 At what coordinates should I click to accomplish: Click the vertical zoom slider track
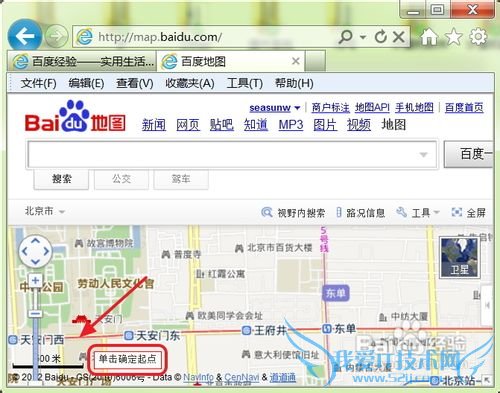click(35, 333)
